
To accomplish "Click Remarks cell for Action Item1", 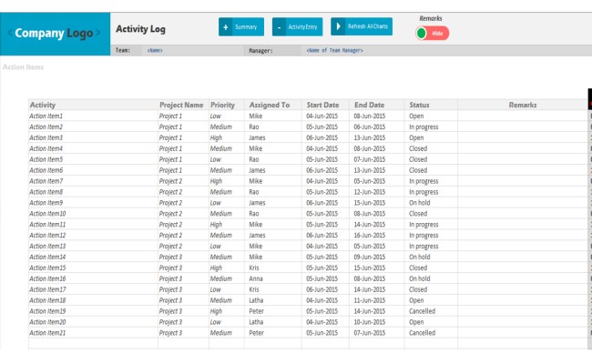I will (x=523, y=116).
